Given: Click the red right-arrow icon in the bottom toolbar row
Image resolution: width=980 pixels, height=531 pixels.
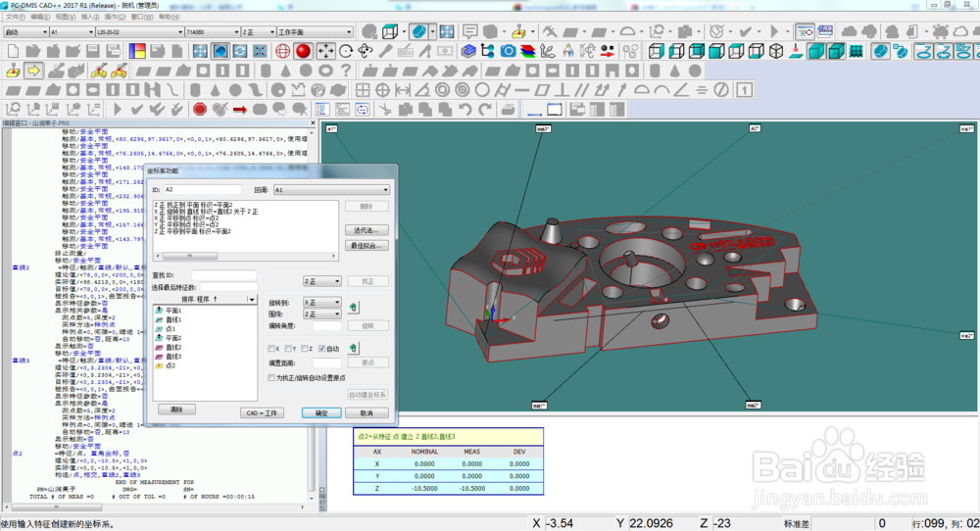Looking at the screenshot, I should (240, 110).
